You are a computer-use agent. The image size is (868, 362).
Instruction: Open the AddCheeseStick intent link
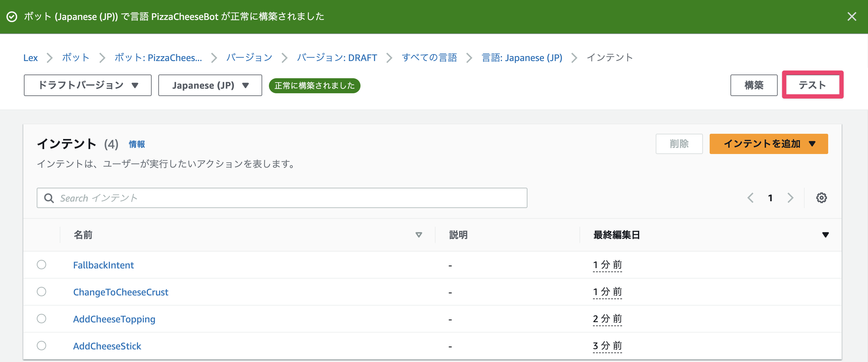tap(107, 346)
